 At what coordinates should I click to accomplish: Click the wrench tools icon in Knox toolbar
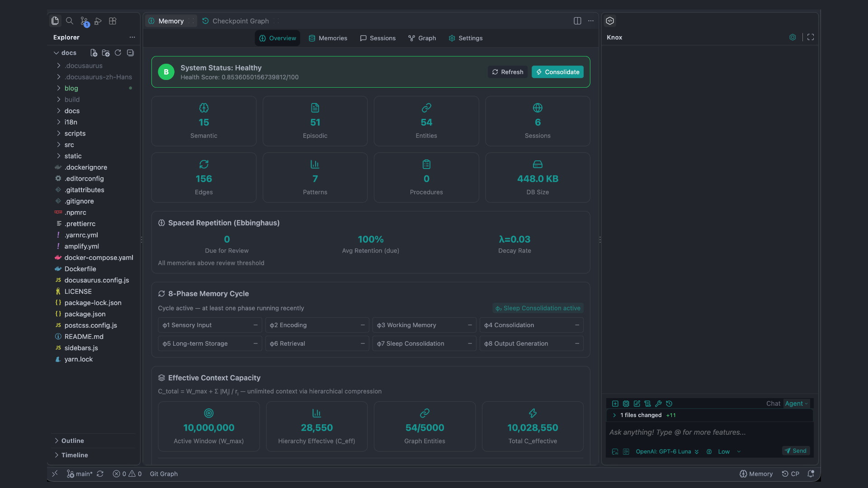tap(658, 404)
